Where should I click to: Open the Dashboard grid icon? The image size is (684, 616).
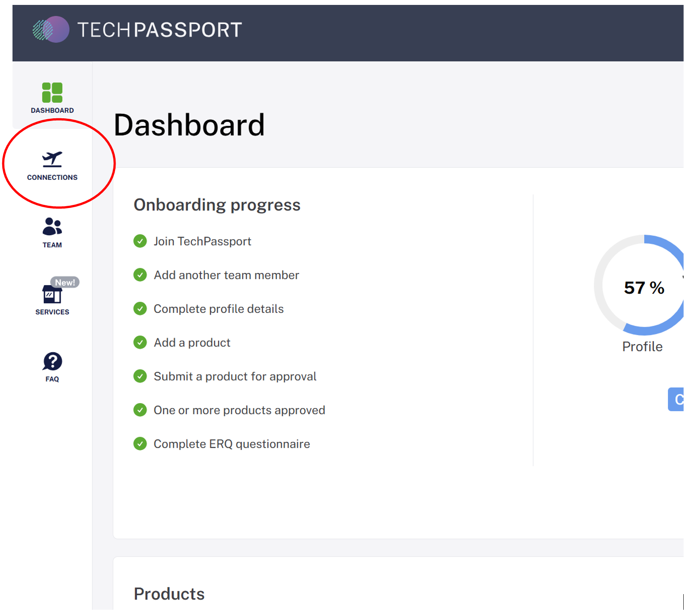coord(52,92)
